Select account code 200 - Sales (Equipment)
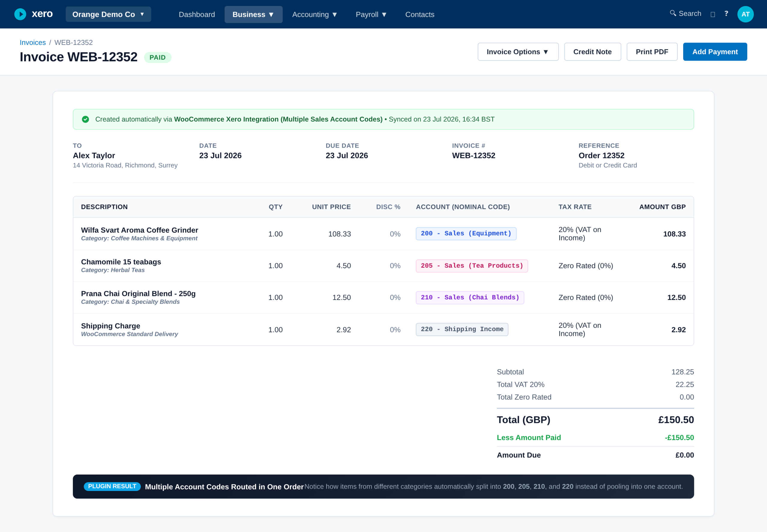The image size is (767, 532). point(466,234)
